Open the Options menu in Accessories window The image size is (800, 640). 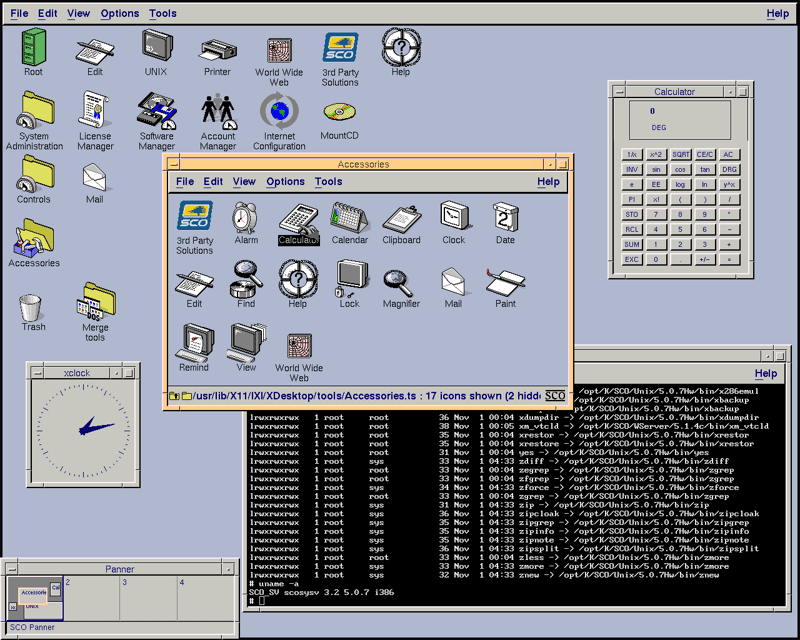click(285, 182)
